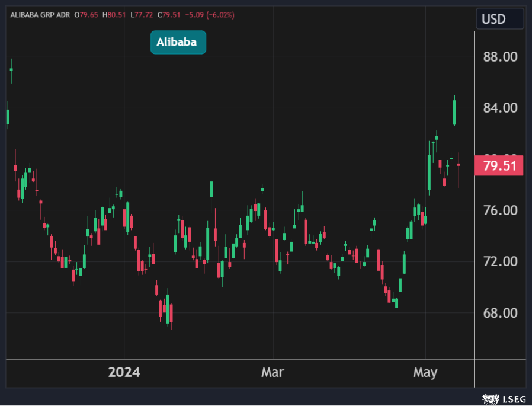The width and height of the screenshot is (532, 406).
Task: Click the −5.09 (−6.02%) change readout
Action: pos(209,15)
